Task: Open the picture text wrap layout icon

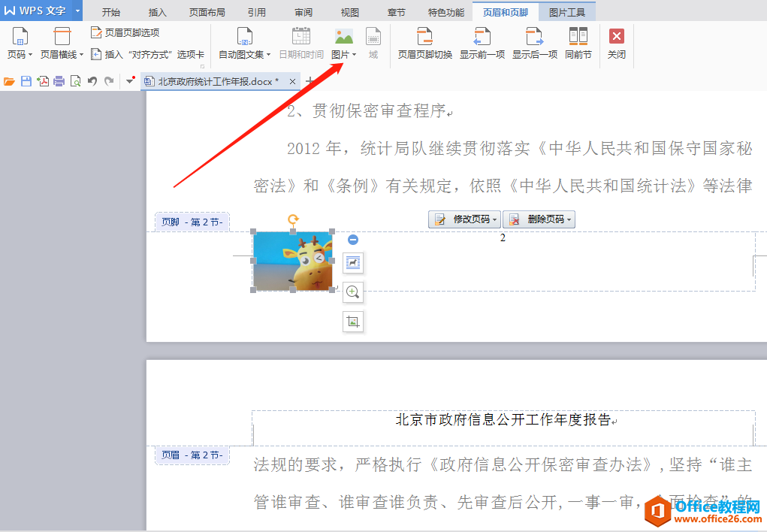Action: coord(352,263)
